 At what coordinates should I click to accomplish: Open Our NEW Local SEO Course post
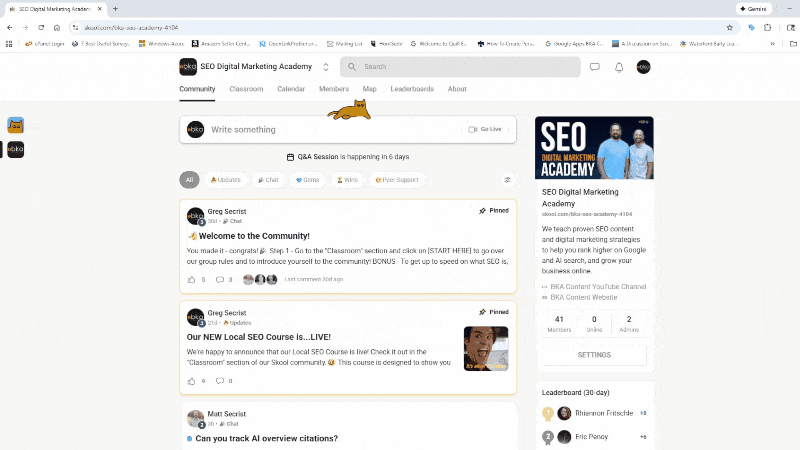point(259,337)
